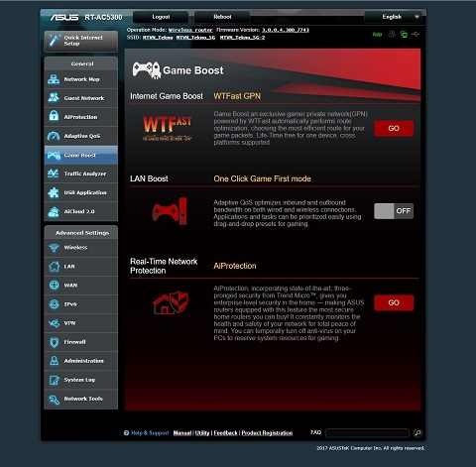Viewport: 476px width, 467px height.
Task: Select Wireless under Advanced Settings
Action: click(x=81, y=248)
